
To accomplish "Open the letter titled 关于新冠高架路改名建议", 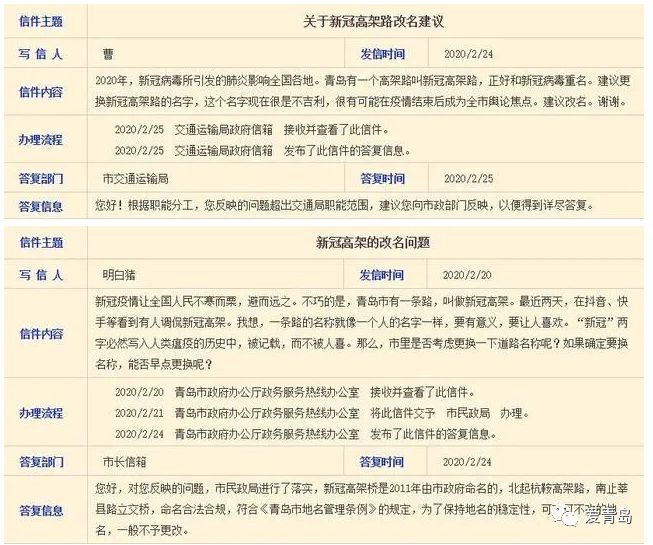I will coord(365,21).
